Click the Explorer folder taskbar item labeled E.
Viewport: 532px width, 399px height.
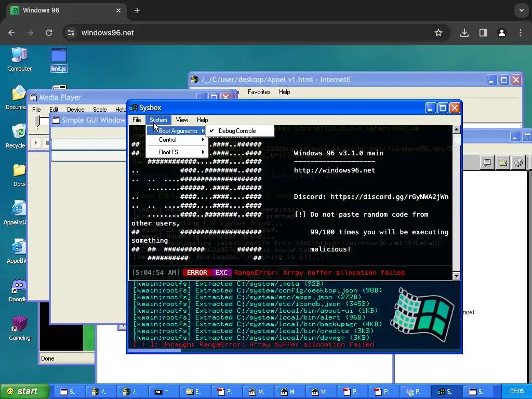(195, 392)
